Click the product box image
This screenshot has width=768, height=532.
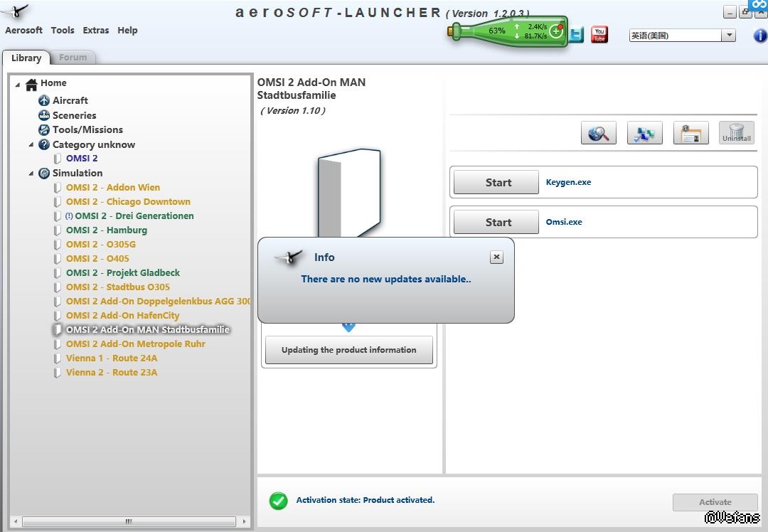point(348,193)
